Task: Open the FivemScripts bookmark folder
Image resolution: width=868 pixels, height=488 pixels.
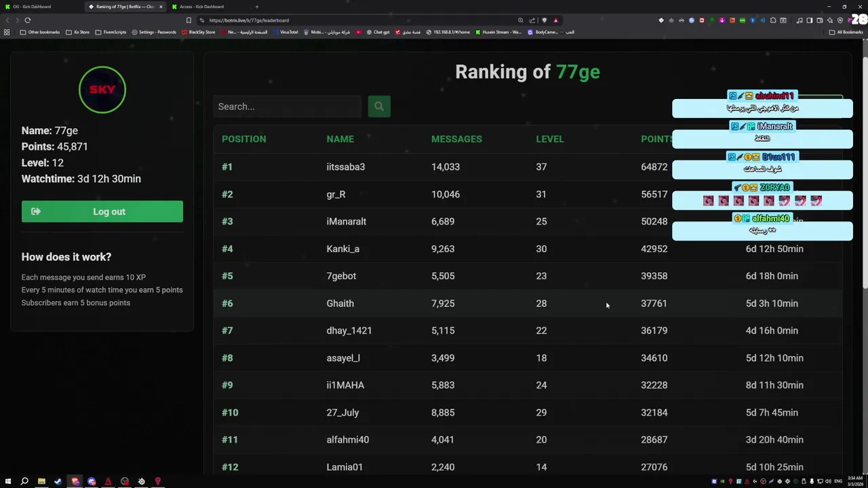Action: [111, 32]
